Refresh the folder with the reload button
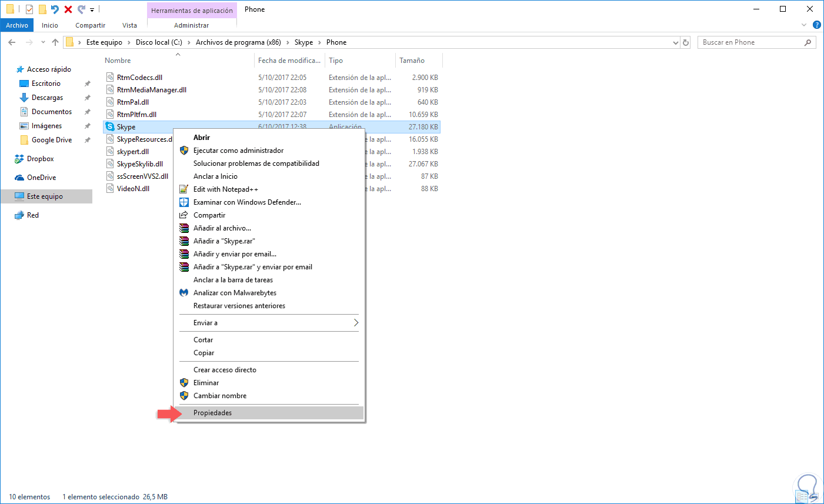The width and height of the screenshot is (824, 504). click(686, 42)
